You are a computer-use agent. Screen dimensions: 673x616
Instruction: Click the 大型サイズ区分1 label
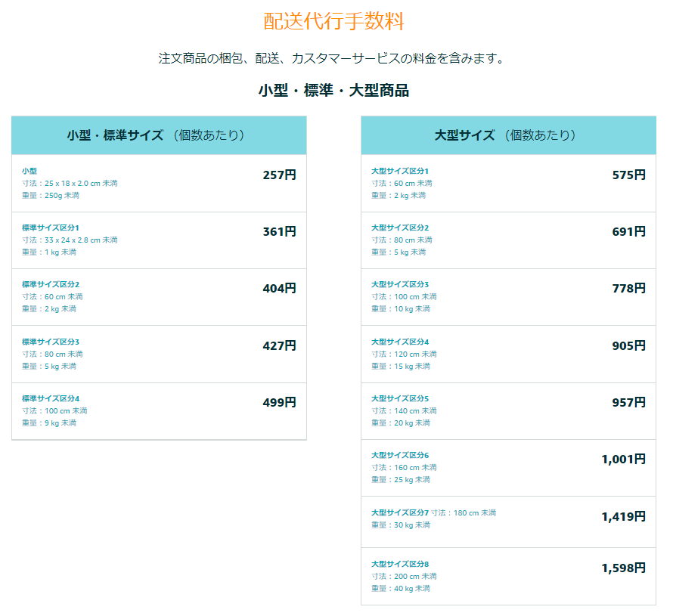point(400,172)
